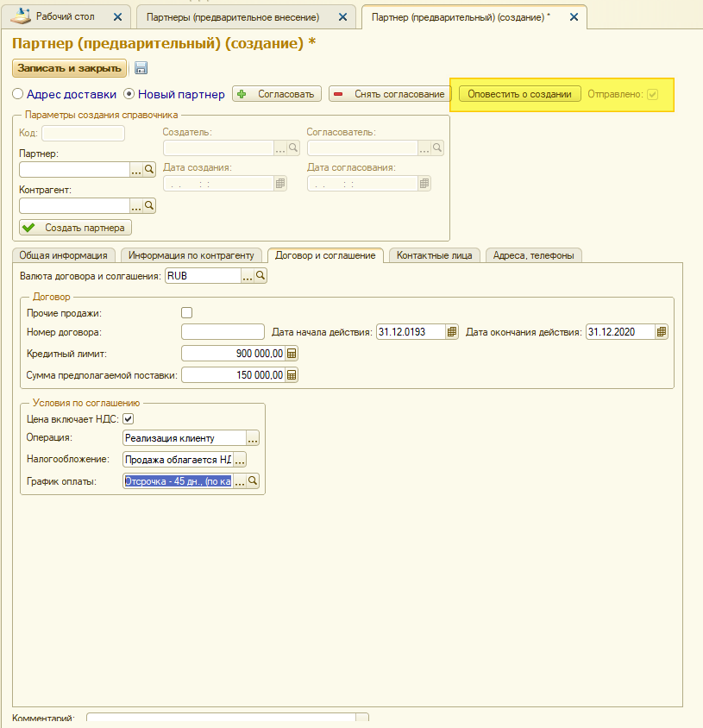Image resolution: width=703 pixels, height=728 pixels.
Task: Switch to Контактные лица tab
Action: (x=434, y=255)
